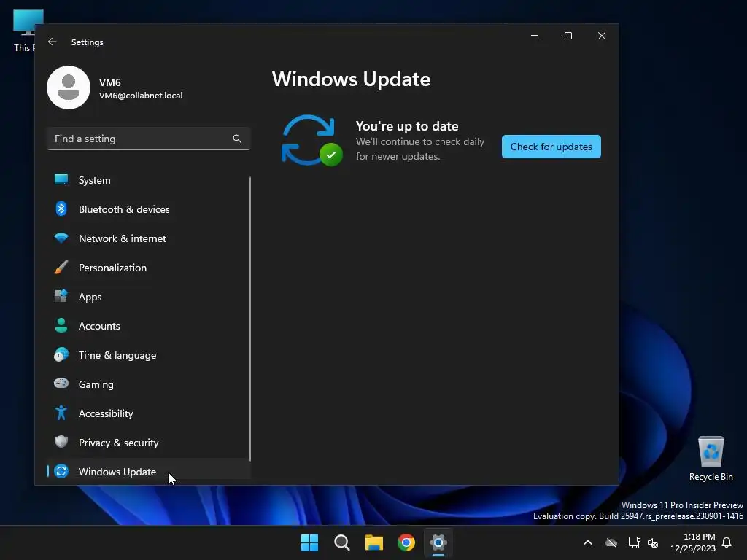
Task: Click the VM6@collabnet.local account email
Action: point(141,96)
